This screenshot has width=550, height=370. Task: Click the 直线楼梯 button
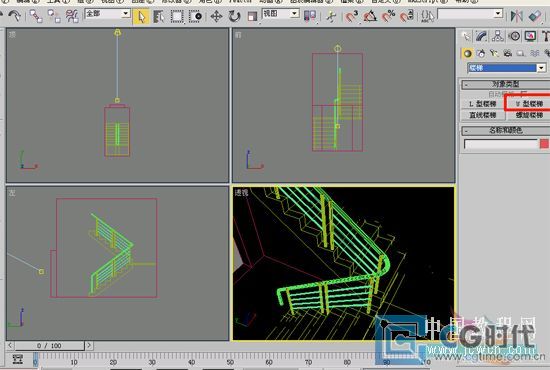pos(482,115)
